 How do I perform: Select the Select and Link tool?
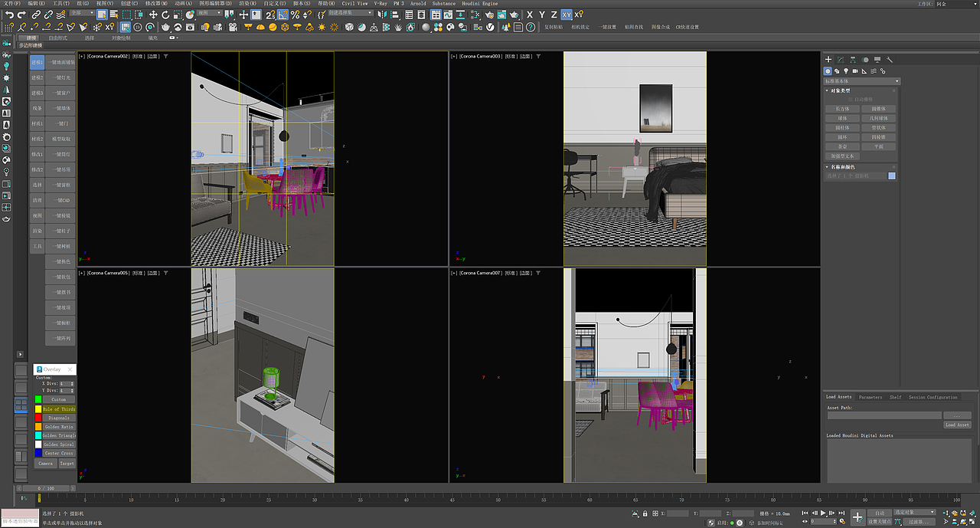click(36, 14)
